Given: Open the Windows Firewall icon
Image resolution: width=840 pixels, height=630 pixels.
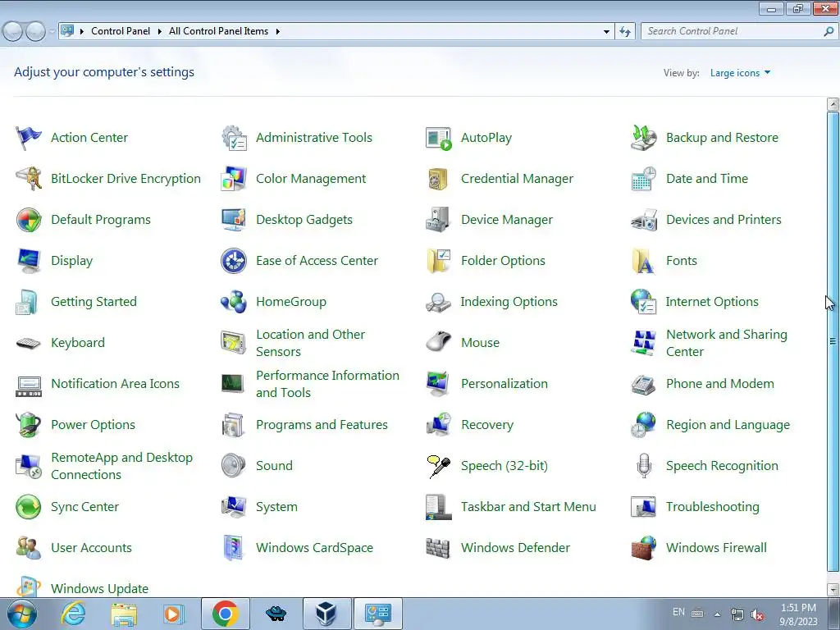Looking at the screenshot, I should (x=643, y=548).
